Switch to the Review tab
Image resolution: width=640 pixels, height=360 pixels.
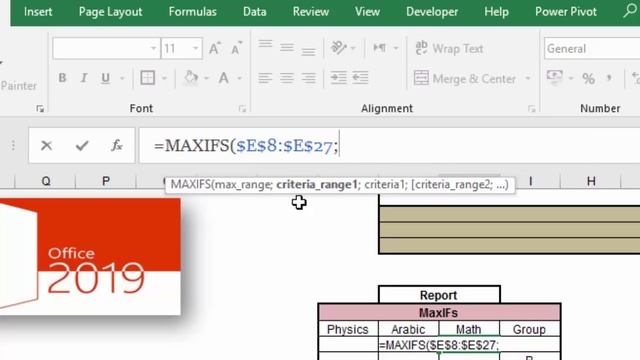[311, 12]
